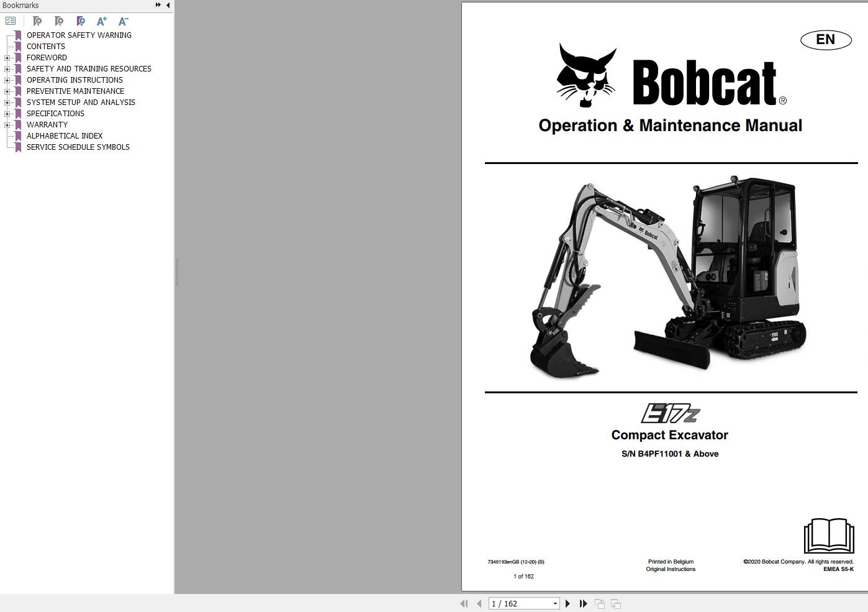Click the EN language badge on the cover
This screenshot has height=612, width=868.
(x=826, y=40)
